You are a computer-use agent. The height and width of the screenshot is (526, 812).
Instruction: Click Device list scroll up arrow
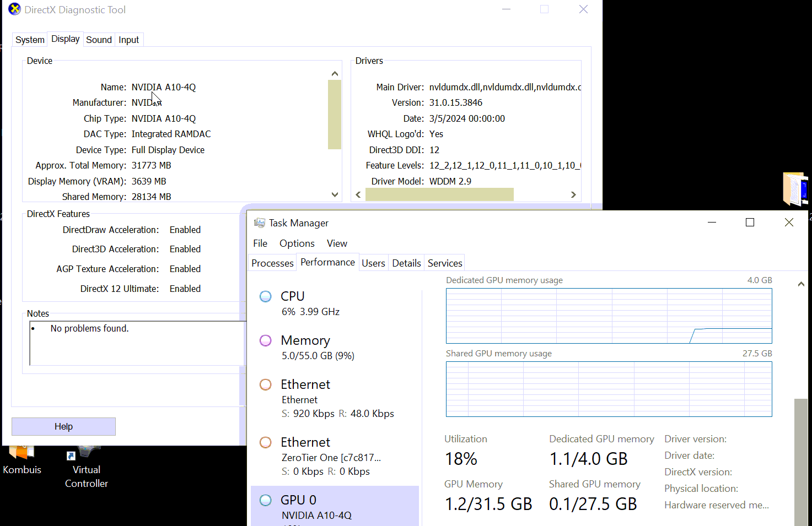[x=335, y=74]
